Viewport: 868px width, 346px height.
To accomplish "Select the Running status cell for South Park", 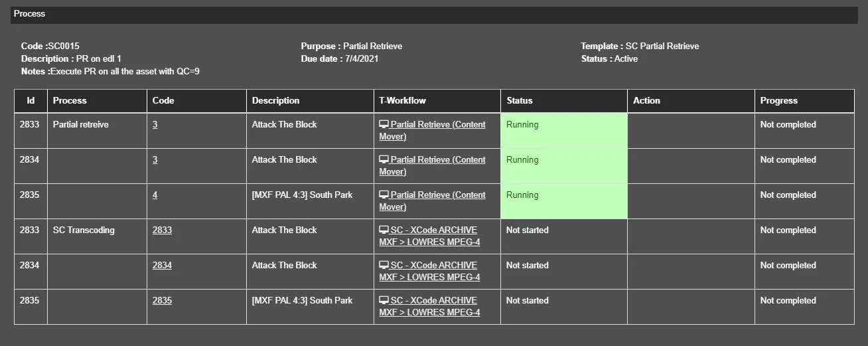I will tap(563, 201).
